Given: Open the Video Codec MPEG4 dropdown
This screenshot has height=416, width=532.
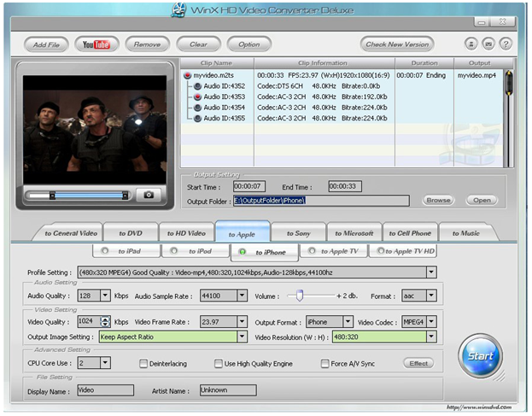Looking at the screenshot, I should (x=431, y=321).
